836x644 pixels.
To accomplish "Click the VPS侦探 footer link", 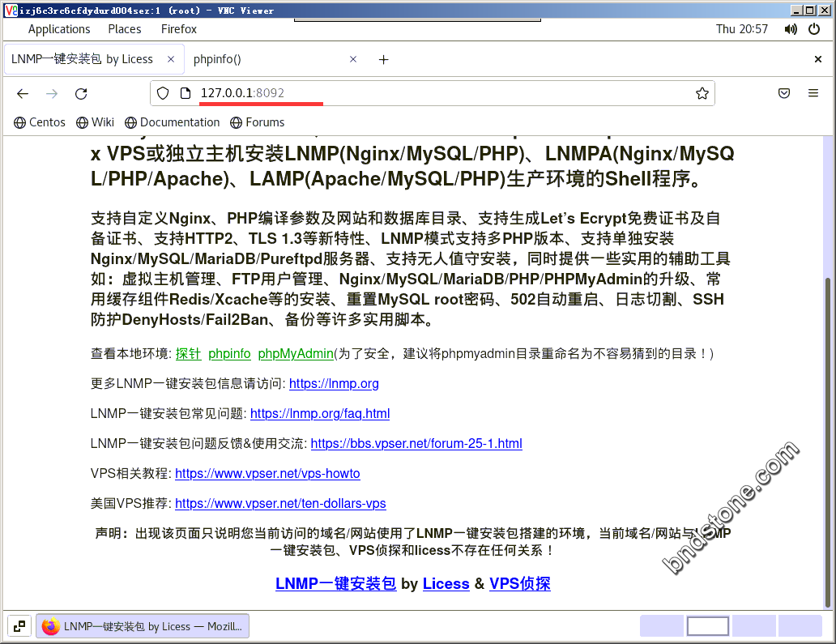I will click(520, 584).
